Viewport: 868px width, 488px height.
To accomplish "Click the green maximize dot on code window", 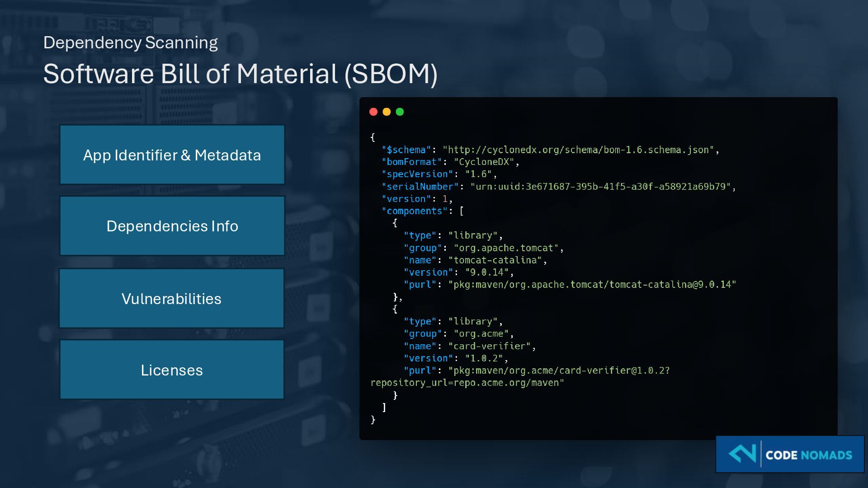I will (x=400, y=112).
